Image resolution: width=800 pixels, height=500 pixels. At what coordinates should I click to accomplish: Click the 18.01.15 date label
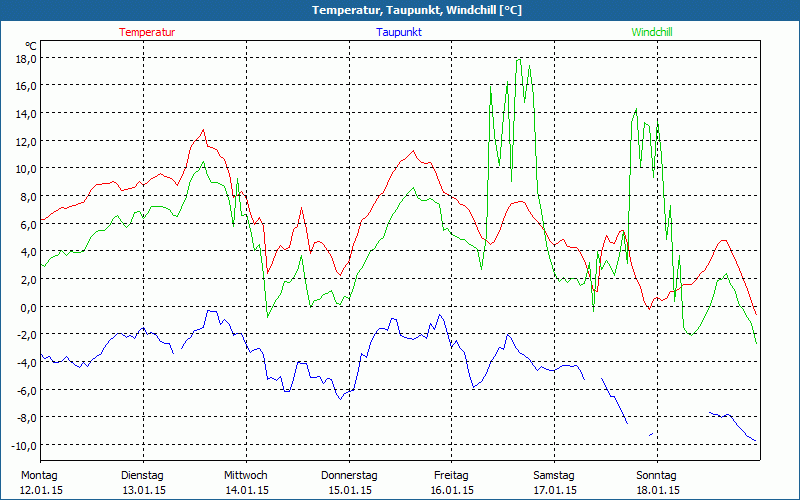click(x=658, y=490)
